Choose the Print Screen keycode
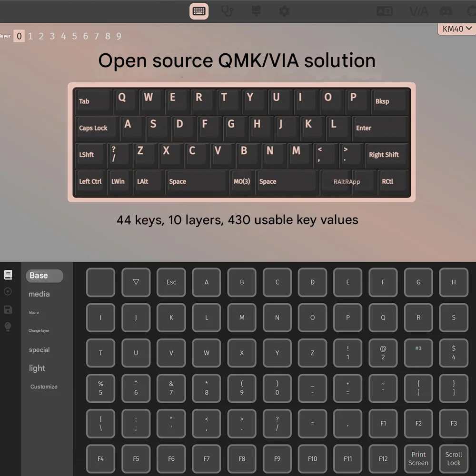The width and height of the screenshot is (476, 476). [418, 459]
